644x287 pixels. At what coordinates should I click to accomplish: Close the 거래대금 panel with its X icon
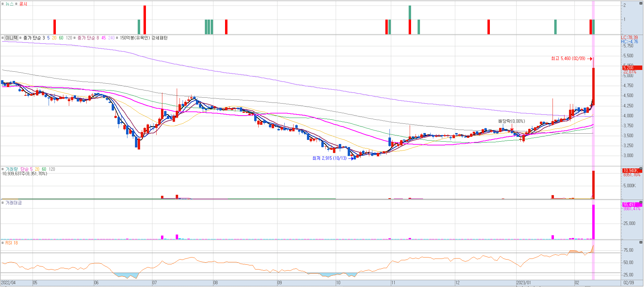(x=641, y=202)
